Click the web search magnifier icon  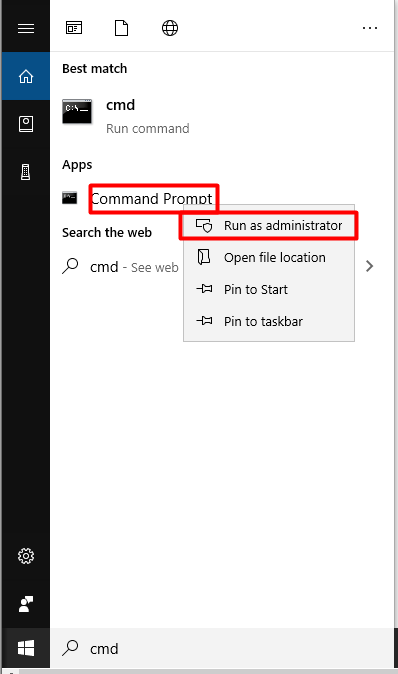[x=70, y=266]
